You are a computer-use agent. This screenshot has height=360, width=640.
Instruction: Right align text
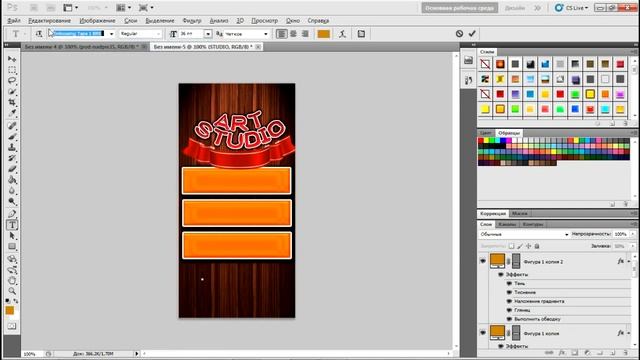click(305, 34)
